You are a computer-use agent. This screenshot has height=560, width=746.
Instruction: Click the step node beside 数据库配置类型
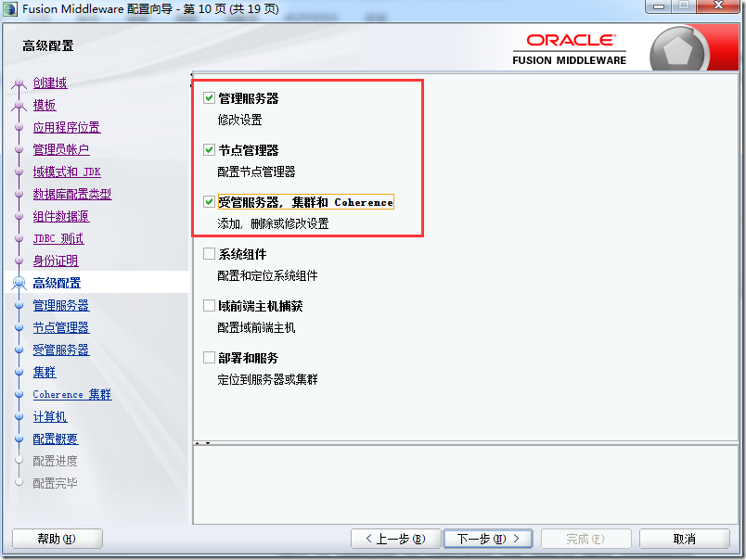19,195
